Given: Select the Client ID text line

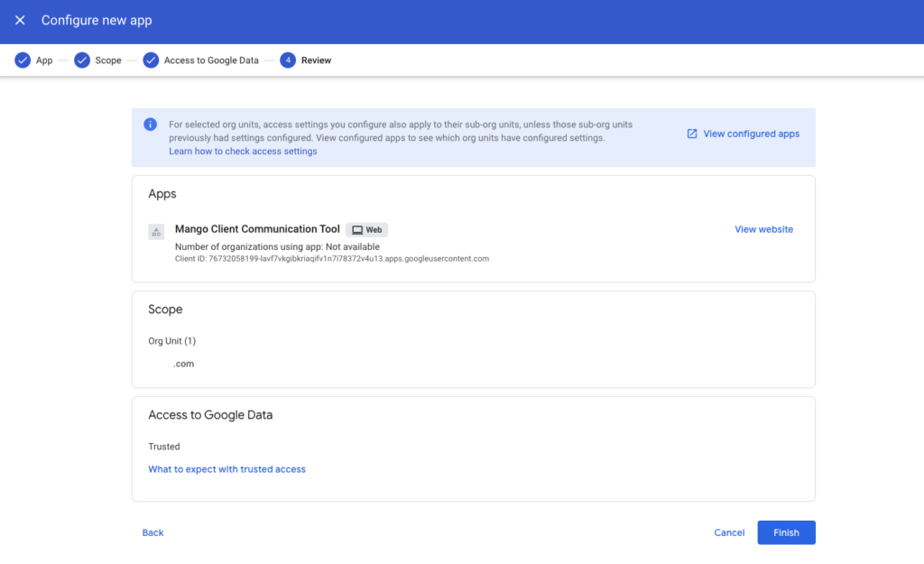Looking at the screenshot, I should coord(332,259).
